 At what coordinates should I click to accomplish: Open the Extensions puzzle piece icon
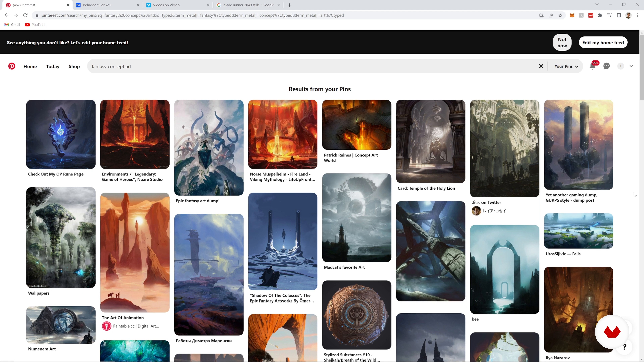click(x=600, y=15)
